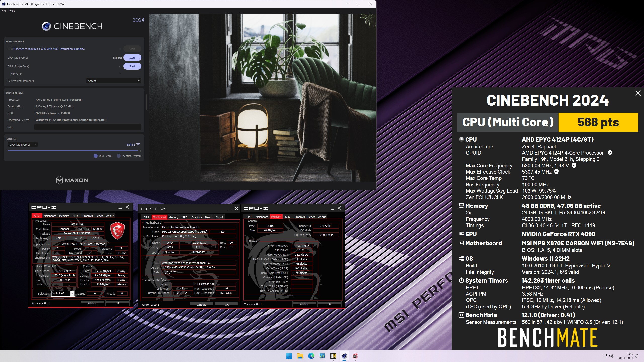This screenshot has width=644, height=362.
Task: Switch to BenchMate via BM taskbar icon
Action: [x=333, y=356]
